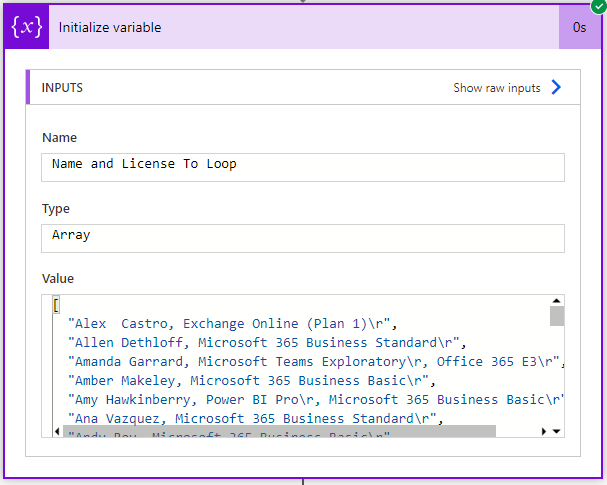607x485 pixels.
Task: Click the Value box scroll up arrow
Action: click(556, 300)
